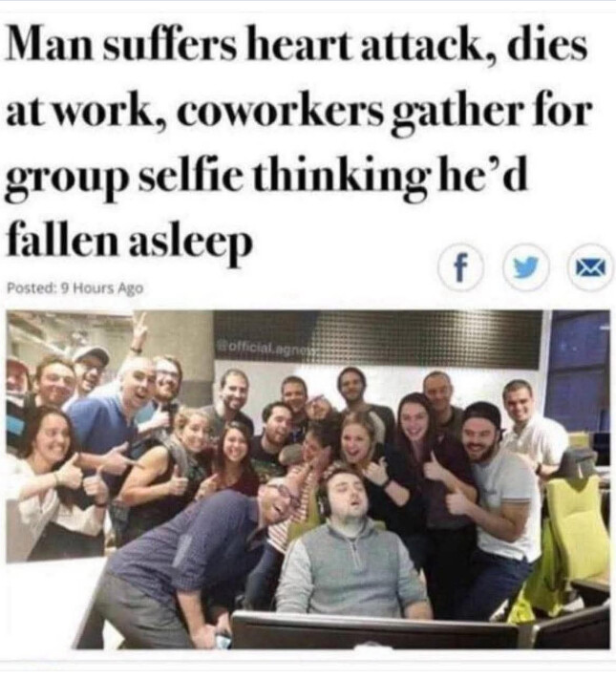616x679 pixels.
Task: Share the article on Twitter
Action: pyautogui.click(x=525, y=270)
